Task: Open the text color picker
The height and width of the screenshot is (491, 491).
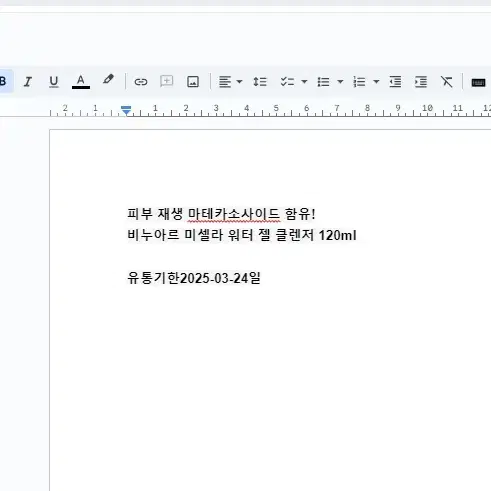Action: 81,82
